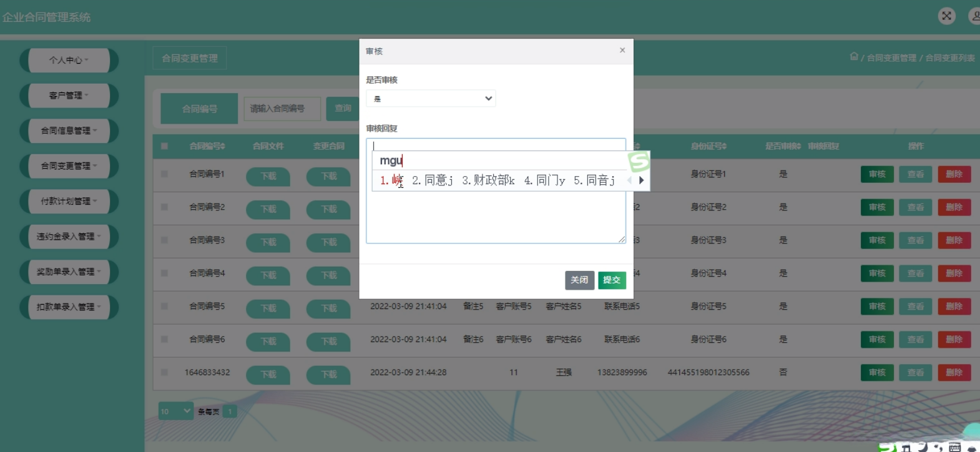Click the home icon in the breadcrumb
This screenshot has height=452, width=980.
coord(854,57)
